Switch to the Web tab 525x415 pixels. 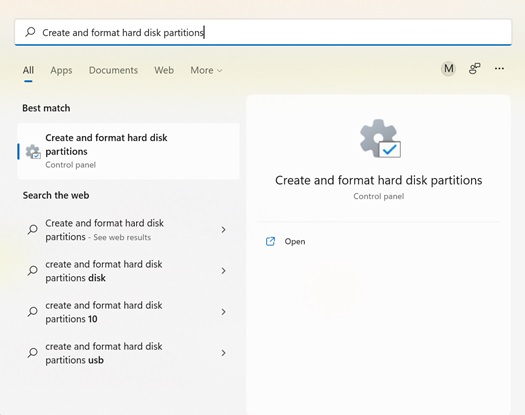coord(164,70)
